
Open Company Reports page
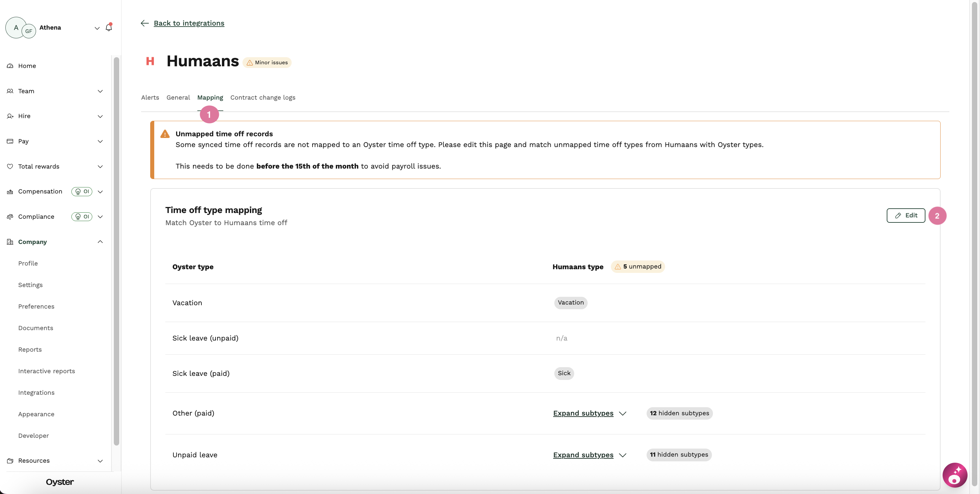30,350
